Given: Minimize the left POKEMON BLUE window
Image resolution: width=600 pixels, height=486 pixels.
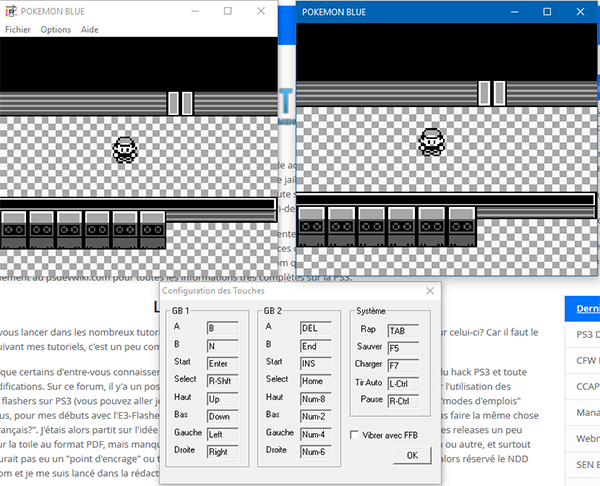Looking at the screenshot, I should coord(195,11).
